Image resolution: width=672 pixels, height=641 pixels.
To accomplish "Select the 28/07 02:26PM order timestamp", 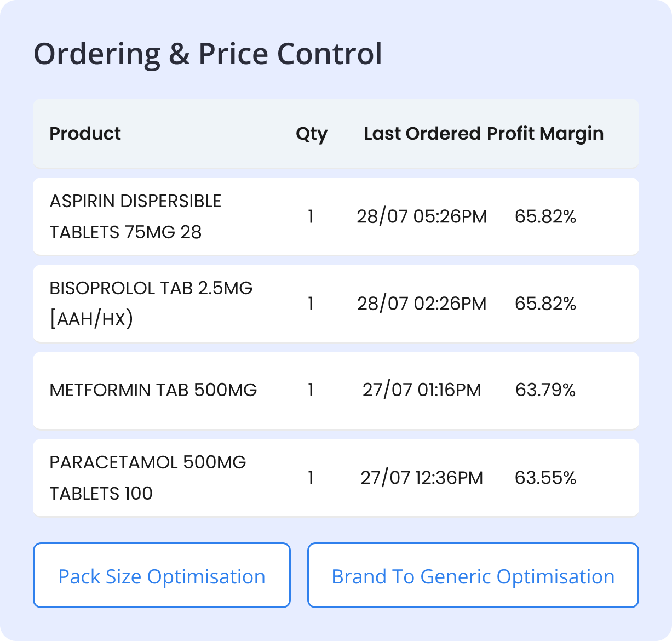I will (422, 304).
